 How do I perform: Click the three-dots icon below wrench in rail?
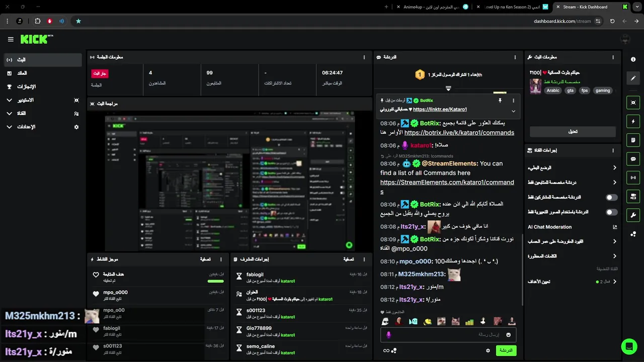(633, 234)
